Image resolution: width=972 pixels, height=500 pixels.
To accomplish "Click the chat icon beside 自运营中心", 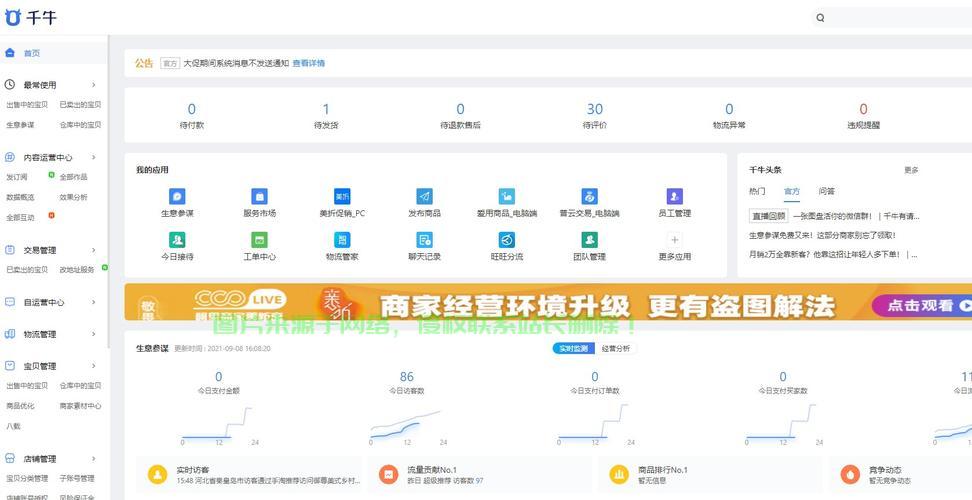I will [x=9, y=302].
